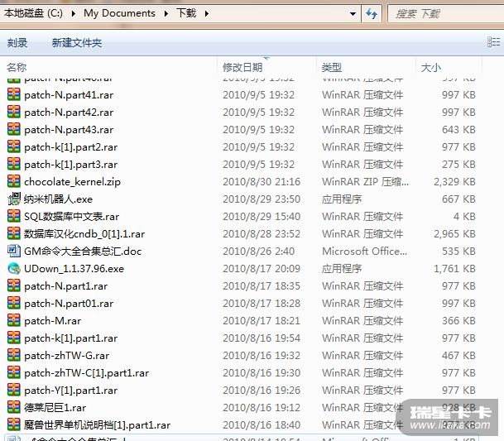Click file name patch-zhTW-G.rar
Image resolution: width=504 pixels, height=441 pixels.
[x=67, y=356]
